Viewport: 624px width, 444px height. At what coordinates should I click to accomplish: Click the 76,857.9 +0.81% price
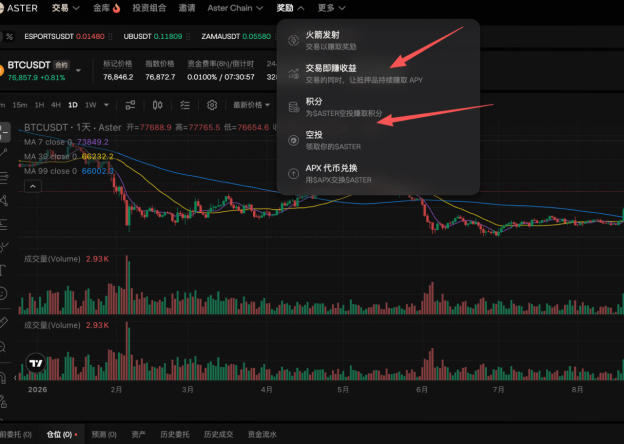36,78
